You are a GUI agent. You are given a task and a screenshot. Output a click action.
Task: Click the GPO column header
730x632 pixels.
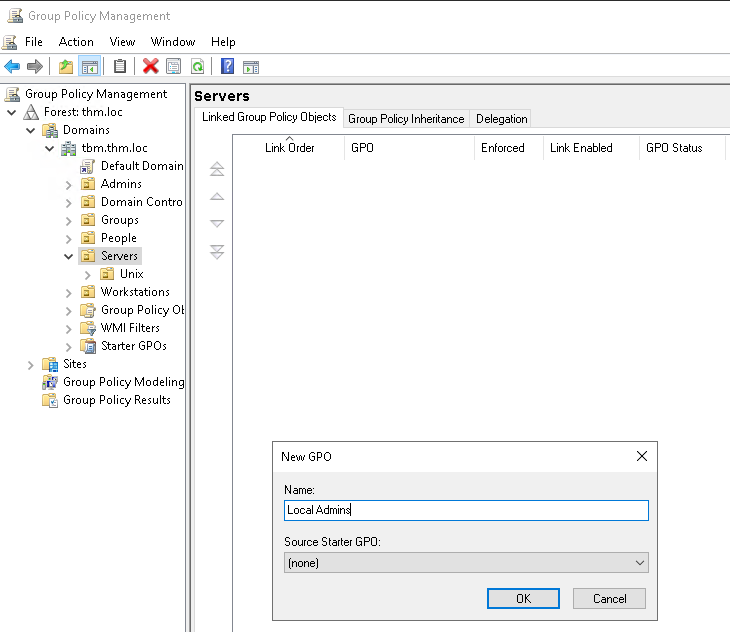point(410,148)
